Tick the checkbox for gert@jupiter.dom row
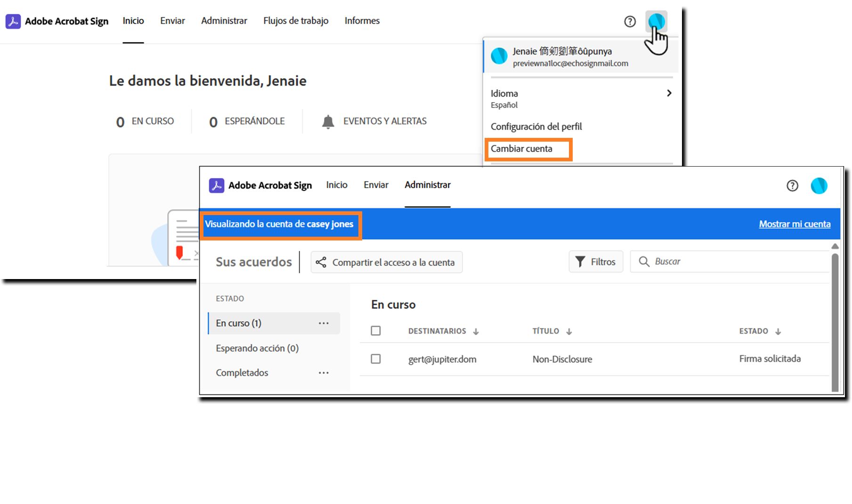This screenshot has height=504, width=852. click(x=376, y=359)
